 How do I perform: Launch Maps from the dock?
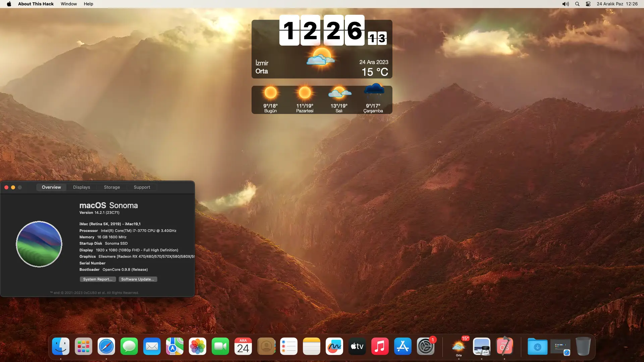tap(175, 346)
